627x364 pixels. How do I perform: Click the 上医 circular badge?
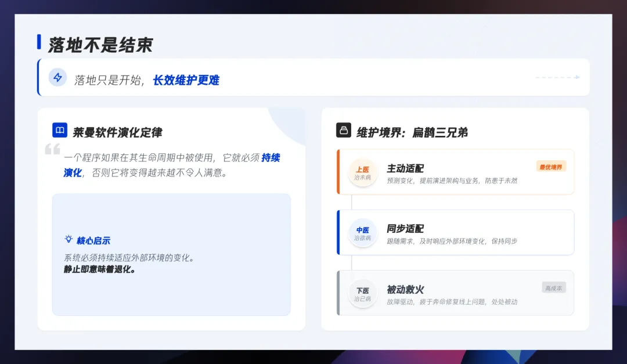(x=362, y=172)
